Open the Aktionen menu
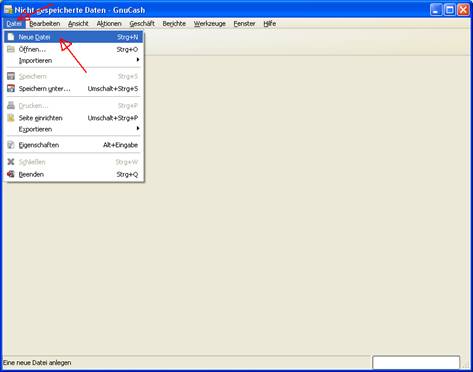Viewport: 473px width, 372px height. pos(109,24)
